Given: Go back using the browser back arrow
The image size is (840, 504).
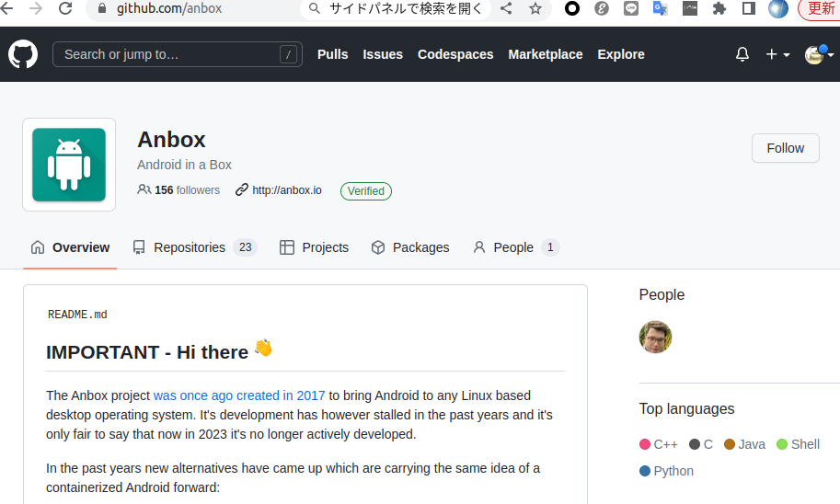Looking at the screenshot, I should coord(6,8).
